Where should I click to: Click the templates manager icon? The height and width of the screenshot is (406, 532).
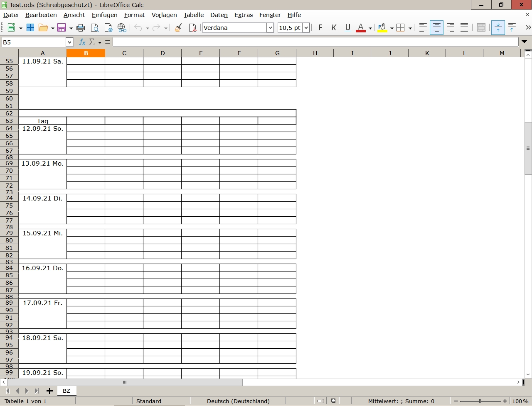pyautogui.click(x=30, y=28)
